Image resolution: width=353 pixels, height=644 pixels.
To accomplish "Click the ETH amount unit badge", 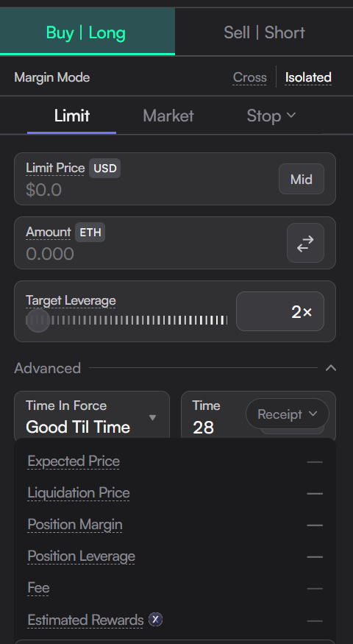I will [x=90, y=233].
